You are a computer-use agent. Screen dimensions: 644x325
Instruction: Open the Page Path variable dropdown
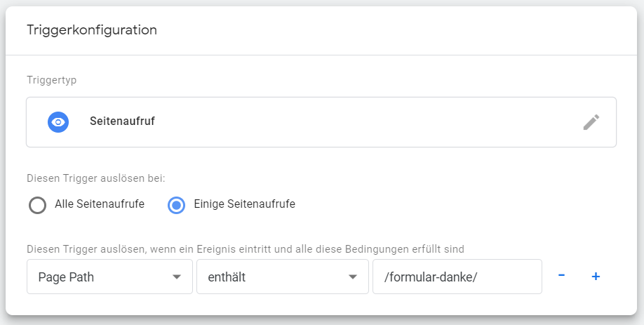coord(109,277)
